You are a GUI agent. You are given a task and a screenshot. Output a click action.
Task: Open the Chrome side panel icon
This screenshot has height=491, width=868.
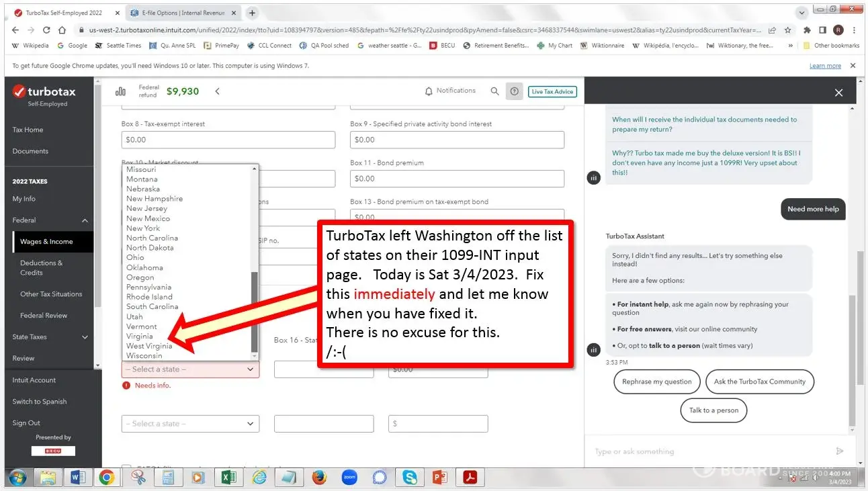tap(822, 30)
